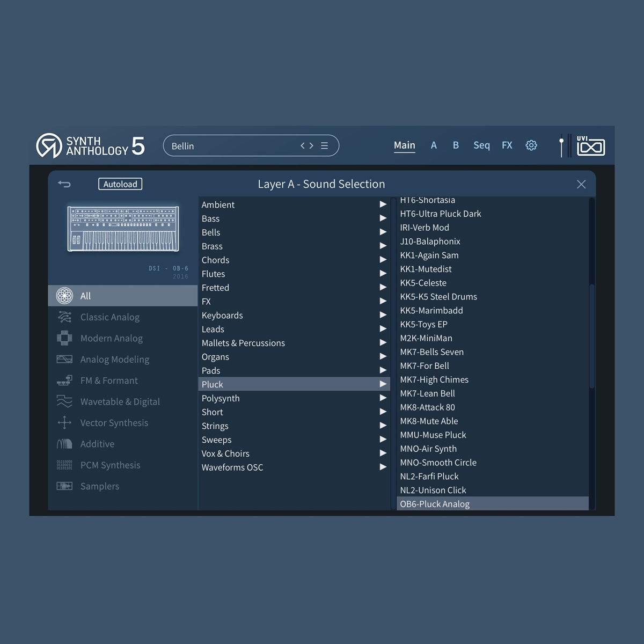Select KK1-Again Sam sound
Image resolution: width=644 pixels, height=644 pixels.
click(493, 255)
